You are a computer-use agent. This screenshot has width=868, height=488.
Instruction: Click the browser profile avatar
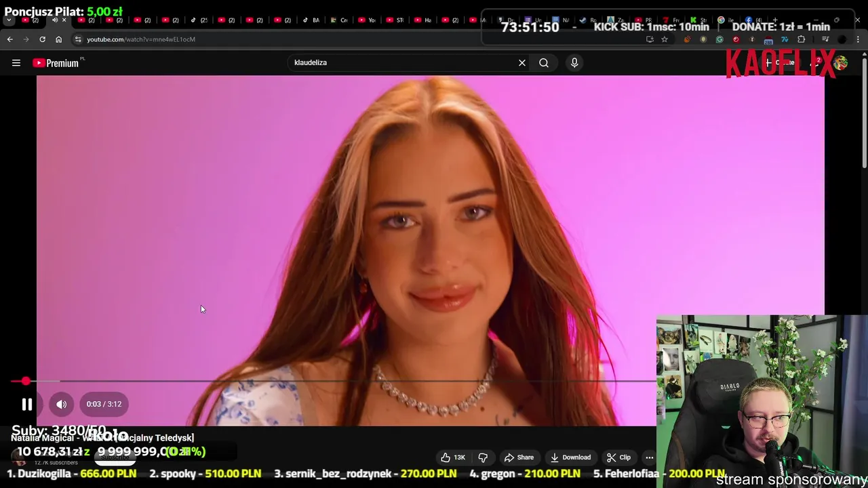click(x=842, y=39)
